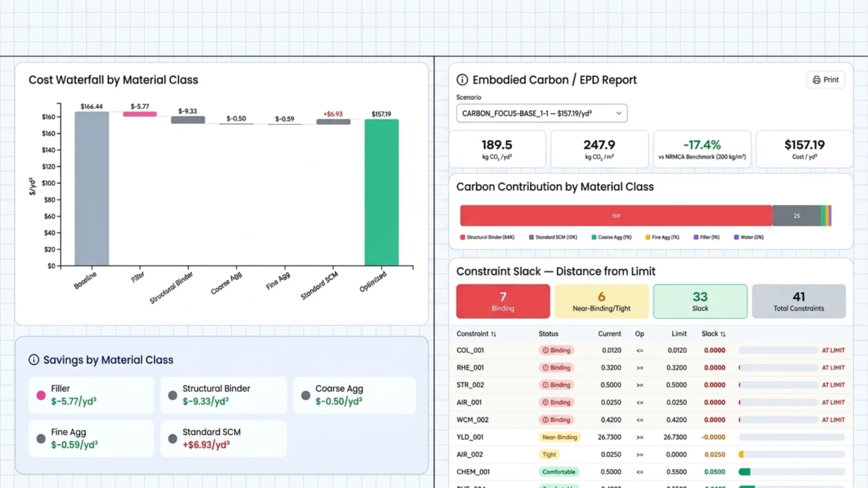Click the Standard SCM legend swatch
Screen dimensions: 868x488
pos(531,237)
